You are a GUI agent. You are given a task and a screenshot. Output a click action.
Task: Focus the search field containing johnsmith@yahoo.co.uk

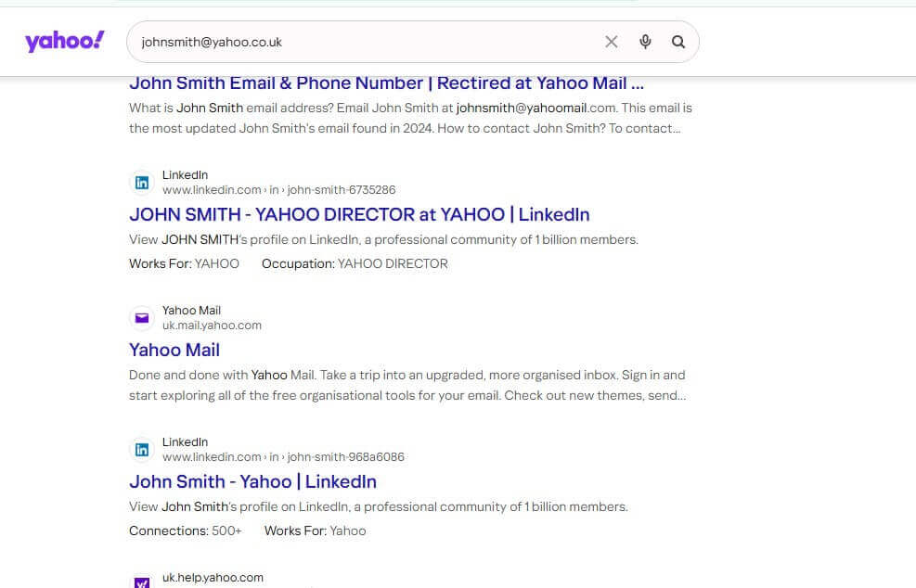point(362,42)
